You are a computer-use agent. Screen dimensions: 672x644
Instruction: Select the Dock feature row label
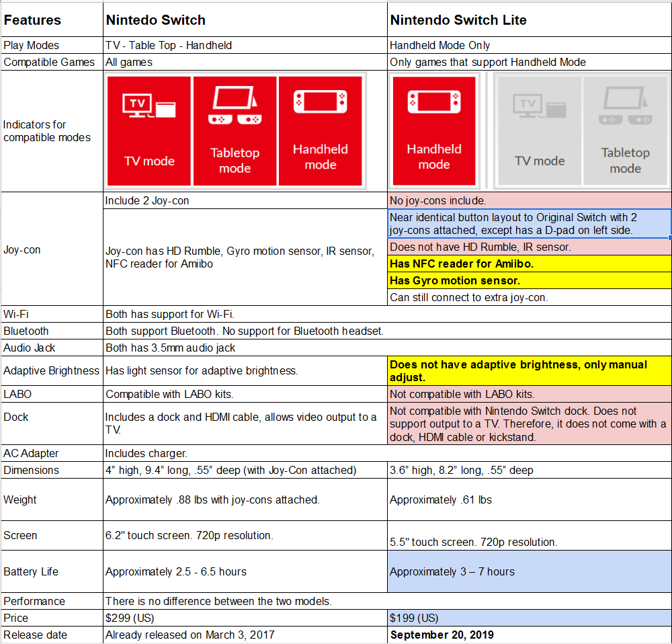tap(15, 417)
